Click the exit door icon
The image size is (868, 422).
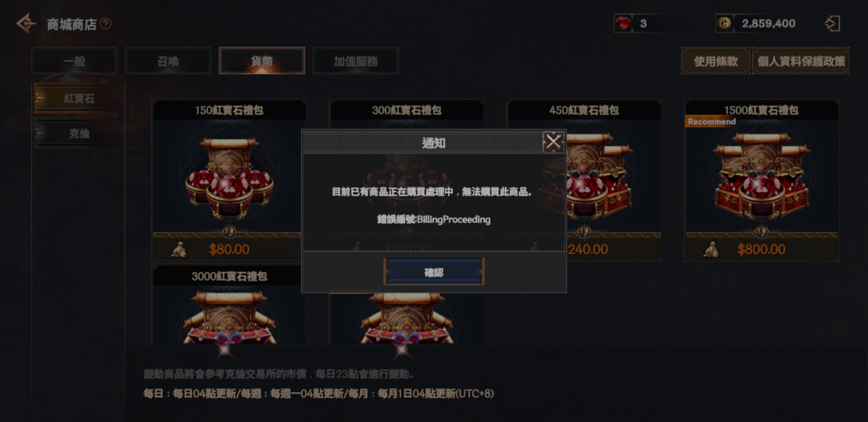[x=832, y=23]
